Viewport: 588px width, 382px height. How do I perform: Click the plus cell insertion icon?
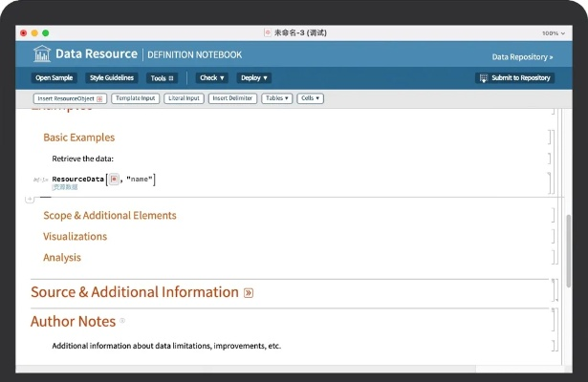coord(30,199)
